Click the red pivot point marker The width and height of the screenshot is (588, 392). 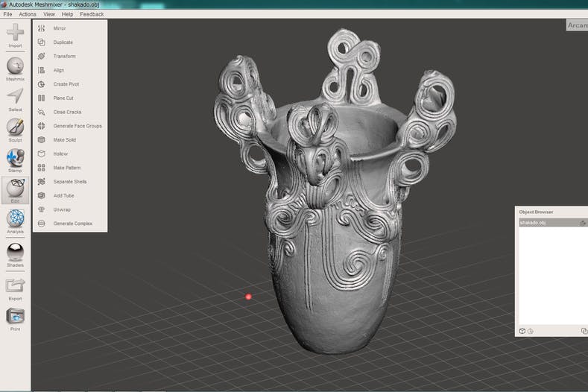[x=249, y=297]
